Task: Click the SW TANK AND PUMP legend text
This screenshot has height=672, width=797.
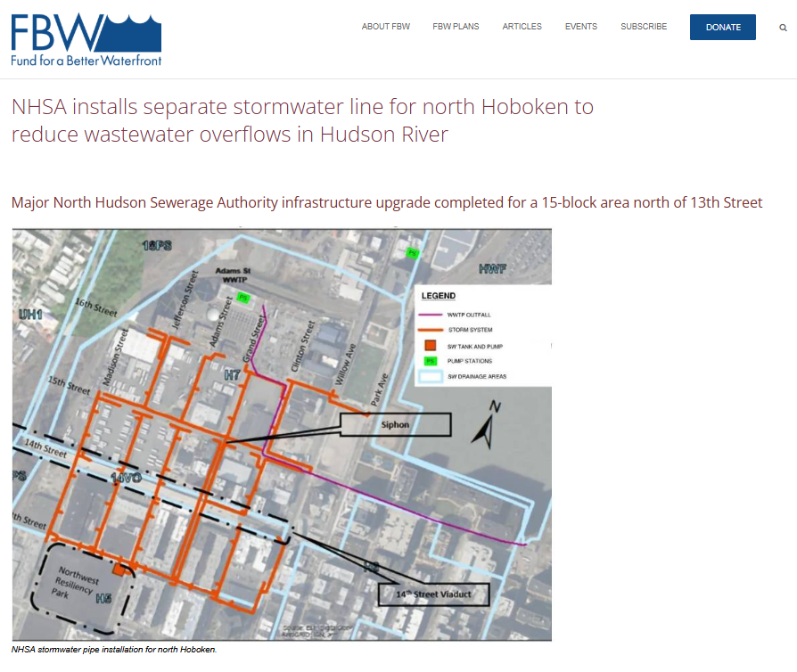Action: point(475,347)
